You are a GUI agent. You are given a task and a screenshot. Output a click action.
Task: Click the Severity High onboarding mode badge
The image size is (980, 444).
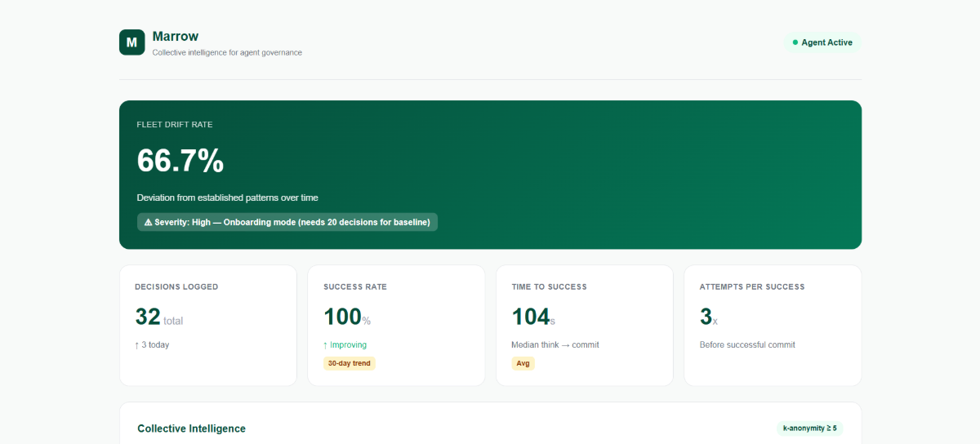[287, 222]
